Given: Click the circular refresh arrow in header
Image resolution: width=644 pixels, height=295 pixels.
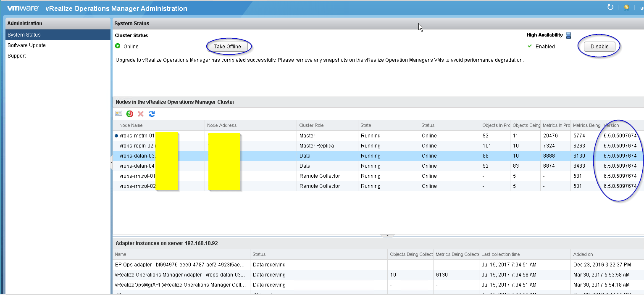Looking at the screenshot, I should click(x=610, y=7).
